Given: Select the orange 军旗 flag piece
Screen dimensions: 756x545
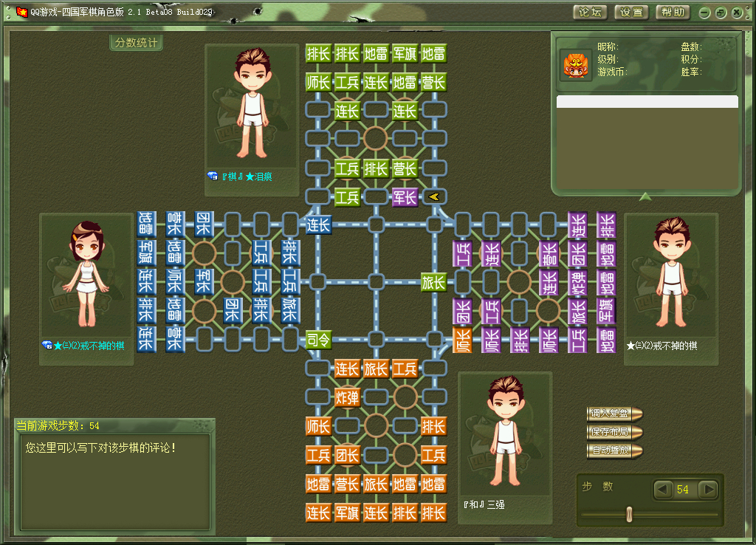Looking at the screenshot, I should [x=347, y=513].
